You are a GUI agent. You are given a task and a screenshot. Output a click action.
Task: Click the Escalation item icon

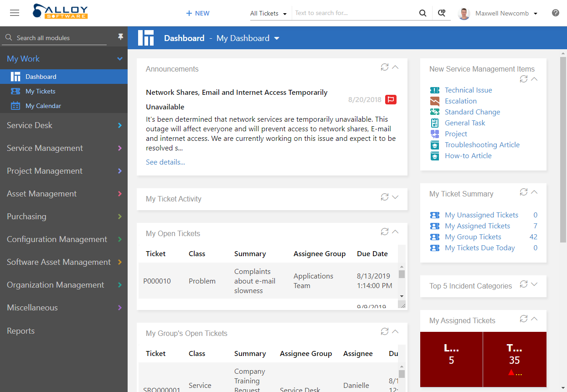pyautogui.click(x=435, y=101)
